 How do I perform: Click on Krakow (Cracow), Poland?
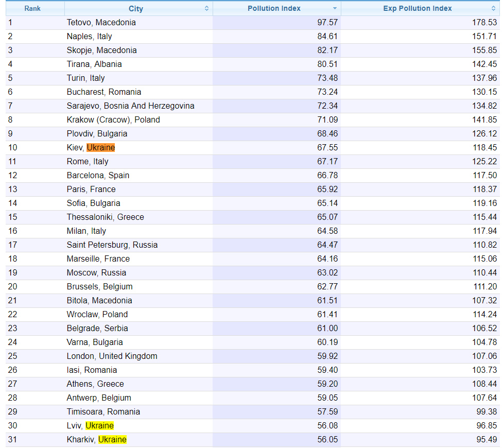click(113, 120)
